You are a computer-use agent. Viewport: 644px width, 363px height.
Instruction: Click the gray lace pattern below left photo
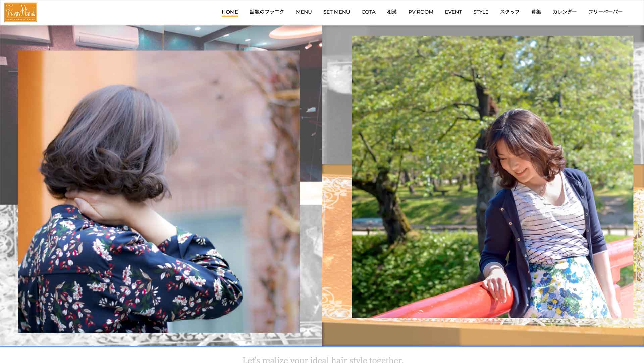[x=161, y=339]
